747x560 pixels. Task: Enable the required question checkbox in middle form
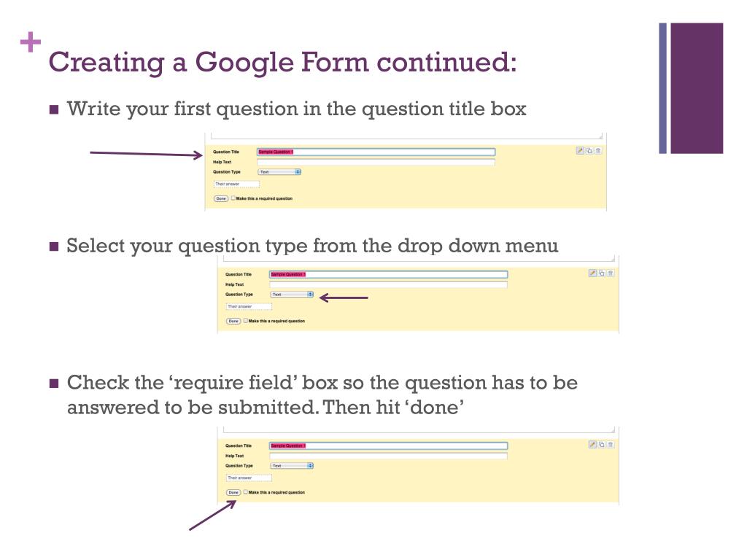click(x=246, y=321)
